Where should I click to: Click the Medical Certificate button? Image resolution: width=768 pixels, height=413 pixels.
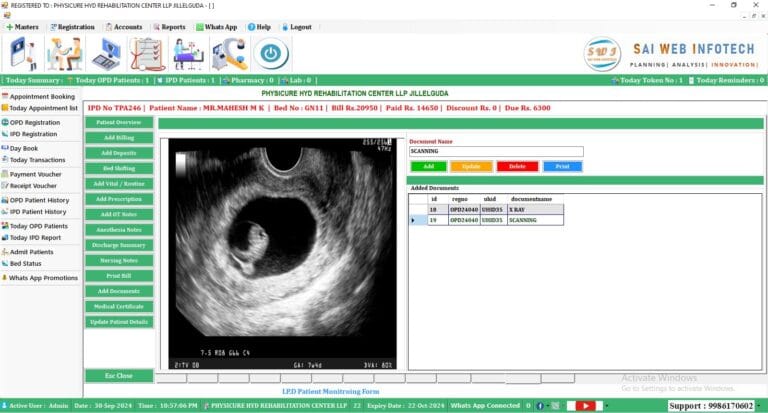pyautogui.click(x=119, y=307)
